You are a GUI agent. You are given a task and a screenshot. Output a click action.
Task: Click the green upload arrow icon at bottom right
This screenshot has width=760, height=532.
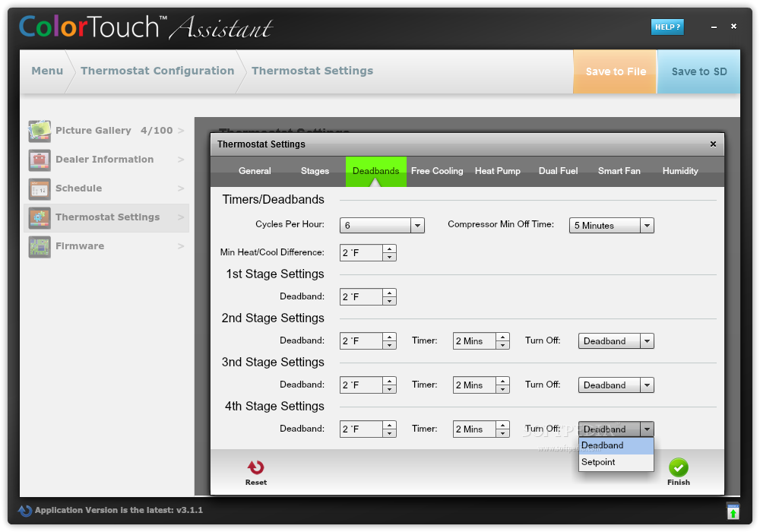733,511
